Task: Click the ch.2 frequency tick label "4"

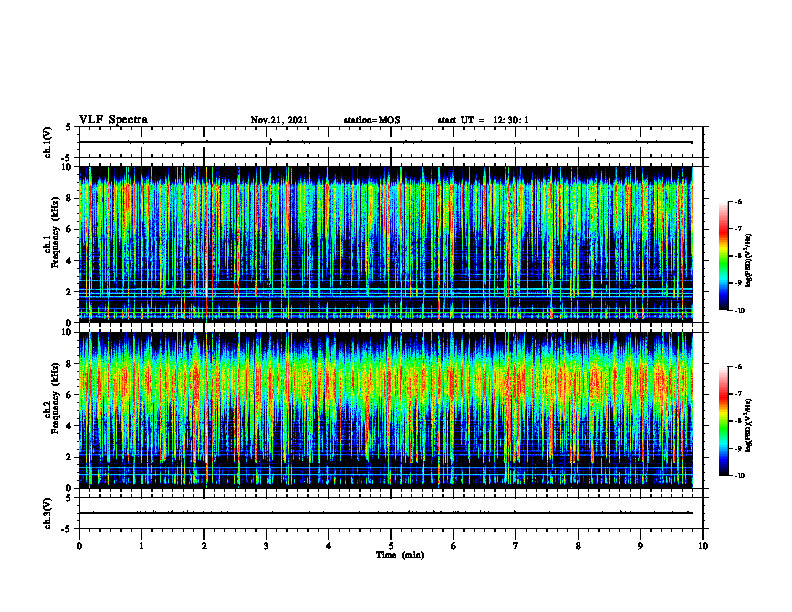Action: click(x=70, y=426)
